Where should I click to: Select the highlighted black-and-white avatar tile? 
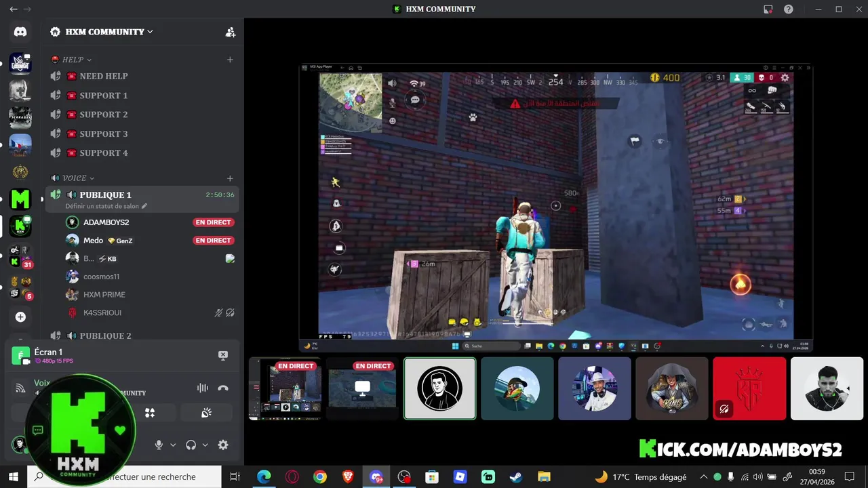coord(440,389)
